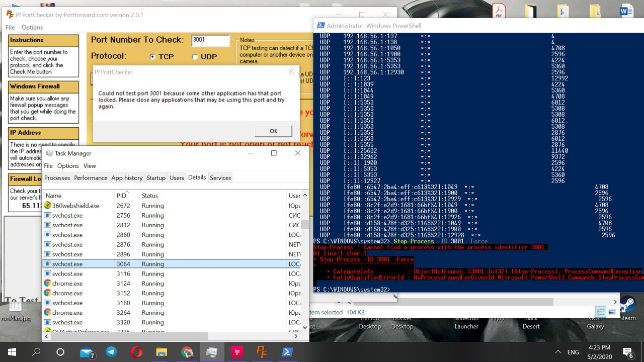Open PFPortChecker File menu
The width and height of the screenshot is (644, 362).
(10, 27)
